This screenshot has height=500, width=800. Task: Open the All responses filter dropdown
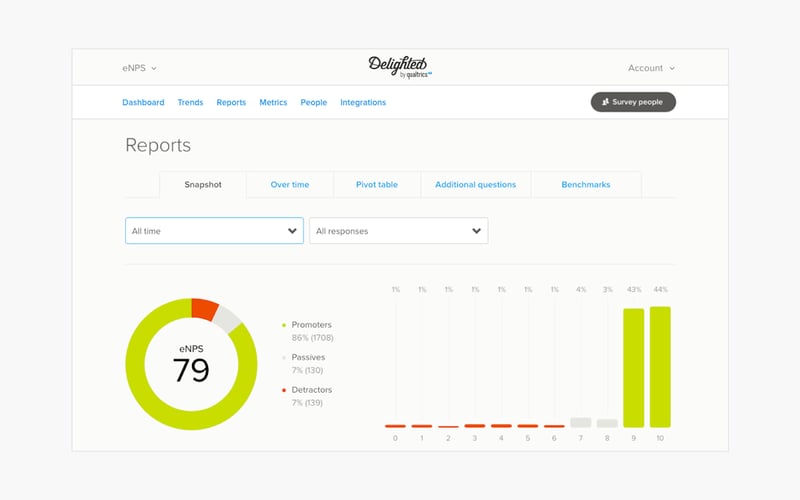(x=398, y=231)
